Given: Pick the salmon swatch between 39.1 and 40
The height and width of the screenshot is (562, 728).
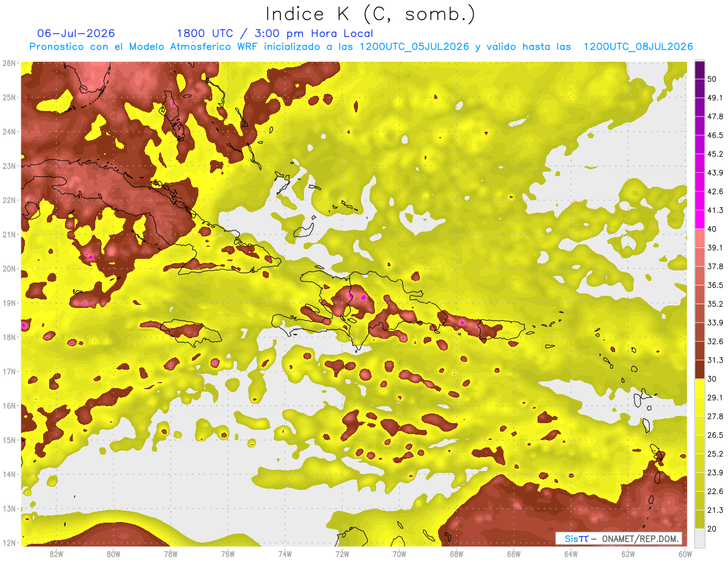Looking at the screenshot, I should (699, 238).
